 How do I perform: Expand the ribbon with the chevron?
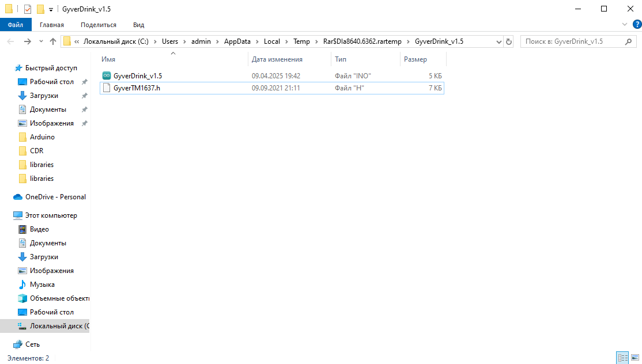click(625, 25)
